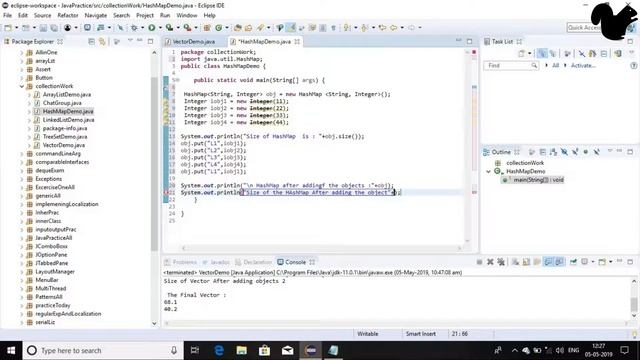
Task: Switch to the Problems tab
Action: tap(180, 262)
